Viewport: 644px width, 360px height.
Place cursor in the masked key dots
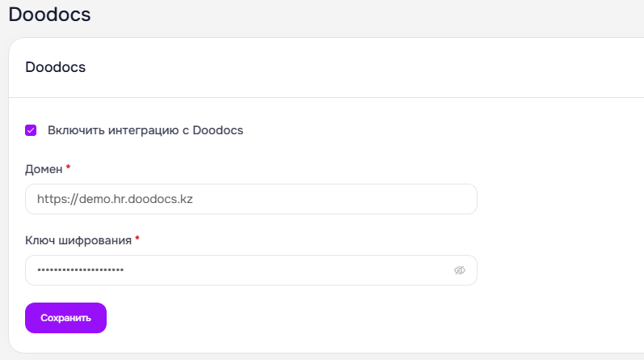point(81,270)
